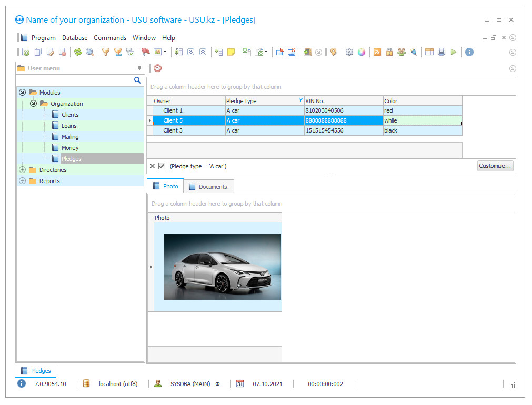Click the Excel import icon
This screenshot has height=405, width=532.
point(259,52)
